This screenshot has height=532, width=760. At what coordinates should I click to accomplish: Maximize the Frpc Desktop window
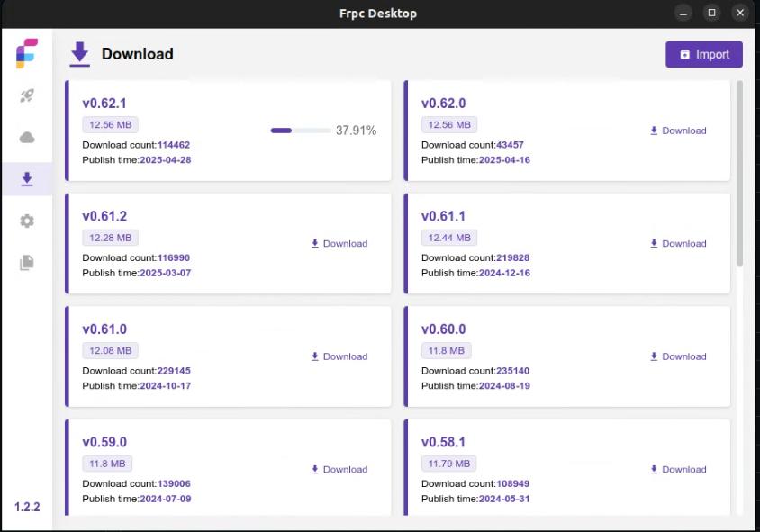pyautogui.click(x=711, y=14)
